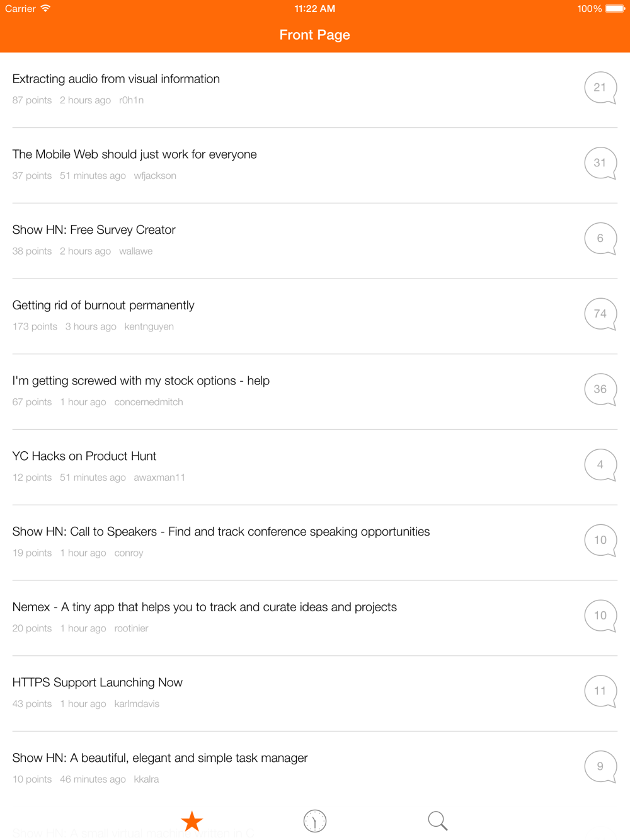The width and height of the screenshot is (630, 840).
Task: Read Getting rid of burnout permanently
Action: click(x=103, y=305)
